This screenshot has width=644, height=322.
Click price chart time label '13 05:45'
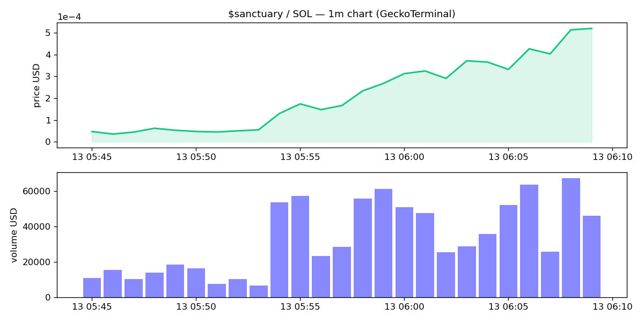point(92,157)
